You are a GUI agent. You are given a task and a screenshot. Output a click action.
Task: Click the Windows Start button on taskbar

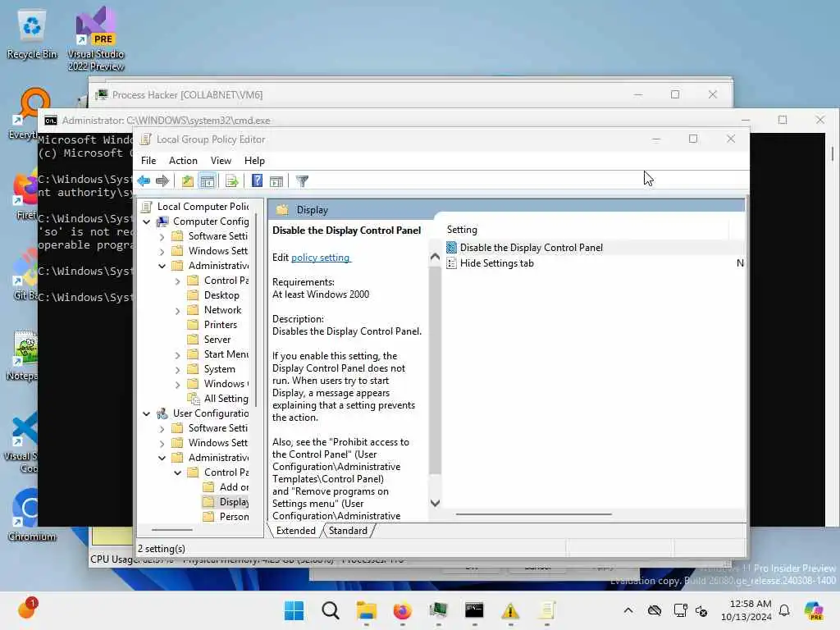294,610
